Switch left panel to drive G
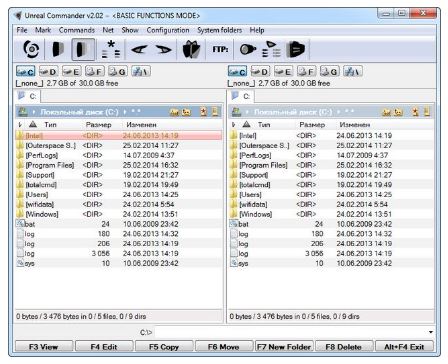 pos(118,71)
